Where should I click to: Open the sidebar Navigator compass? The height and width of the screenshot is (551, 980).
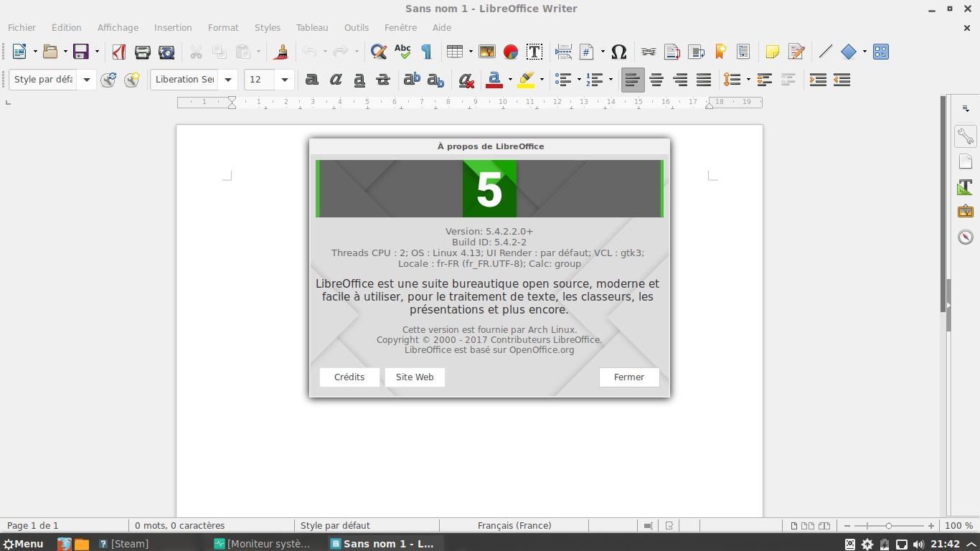(x=966, y=237)
